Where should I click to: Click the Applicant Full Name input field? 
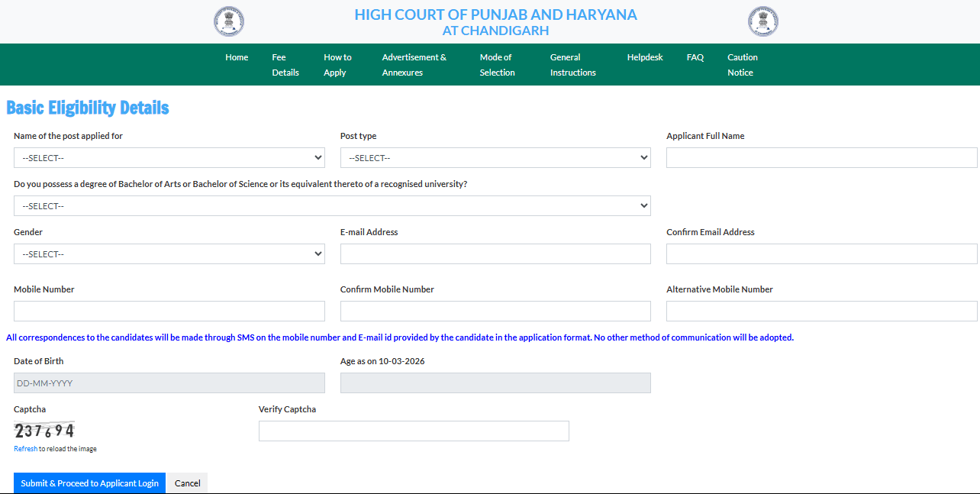pos(821,157)
